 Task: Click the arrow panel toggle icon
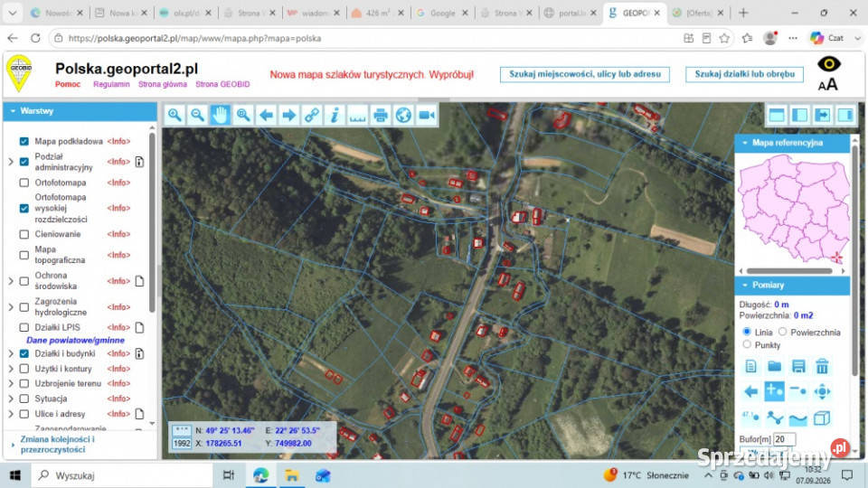(x=823, y=115)
